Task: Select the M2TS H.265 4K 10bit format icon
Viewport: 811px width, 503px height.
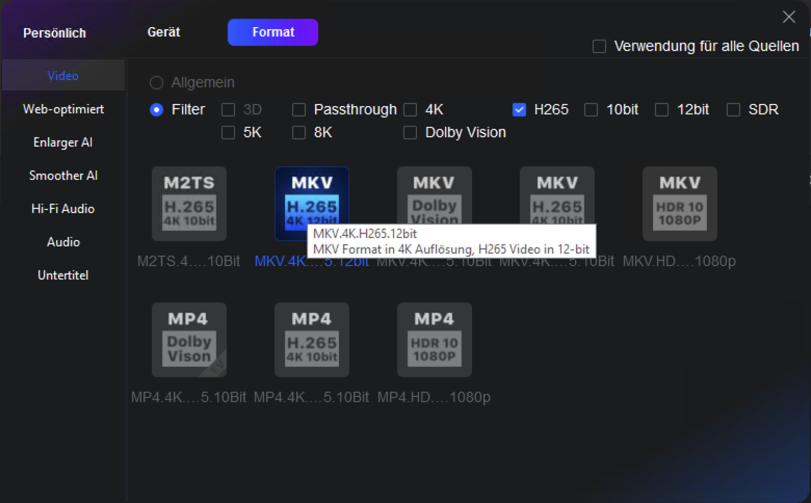Action: [x=189, y=204]
